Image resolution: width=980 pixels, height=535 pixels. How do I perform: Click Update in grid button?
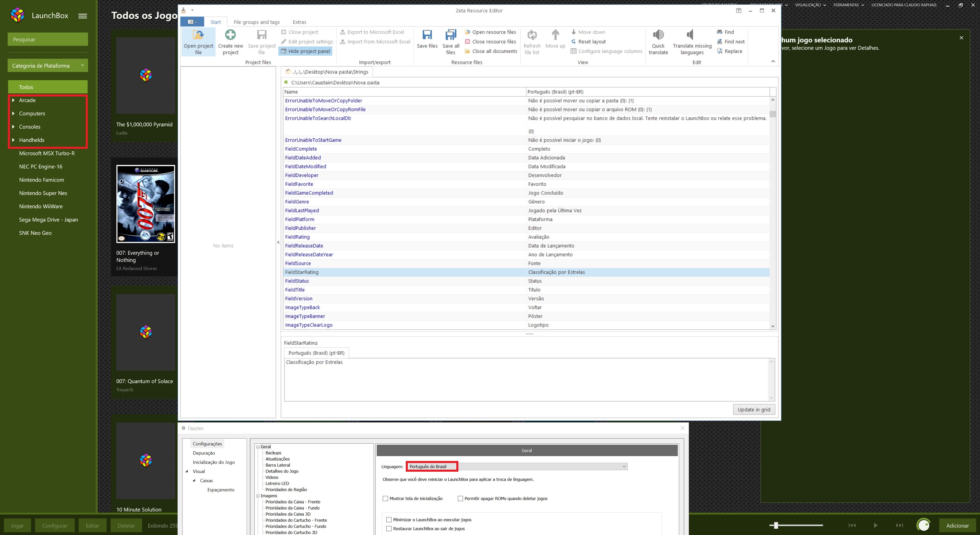754,409
